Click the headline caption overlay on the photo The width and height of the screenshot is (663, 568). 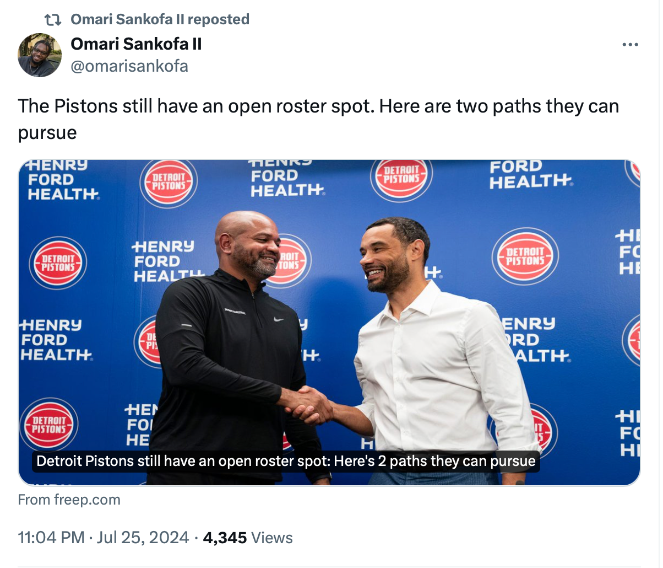pyautogui.click(x=286, y=462)
